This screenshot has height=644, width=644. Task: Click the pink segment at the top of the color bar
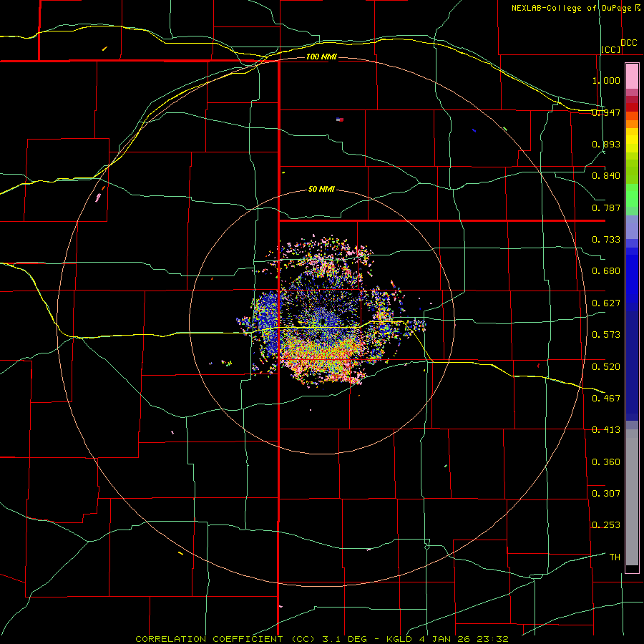pyautogui.click(x=632, y=77)
